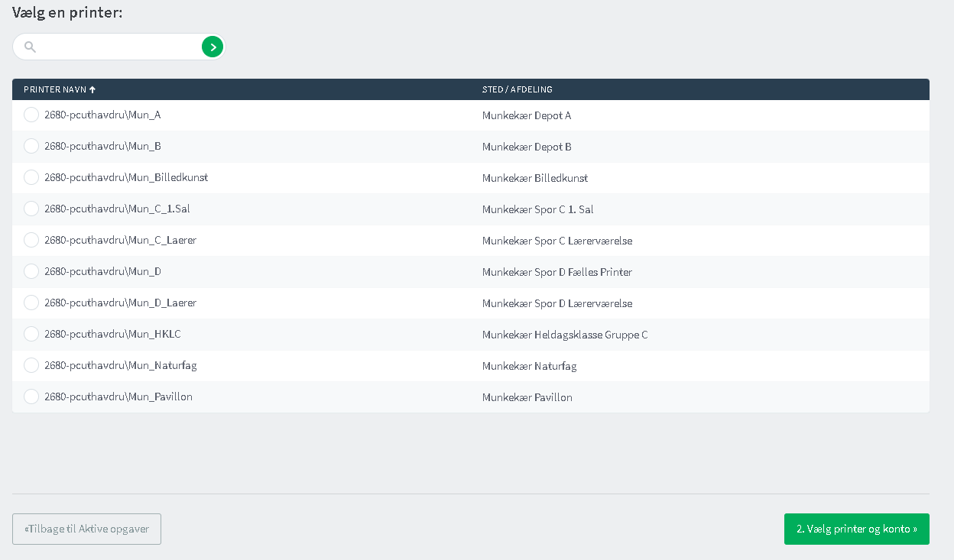Click the Sted / Afdeling column header
954x560 pixels.
[517, 89]
